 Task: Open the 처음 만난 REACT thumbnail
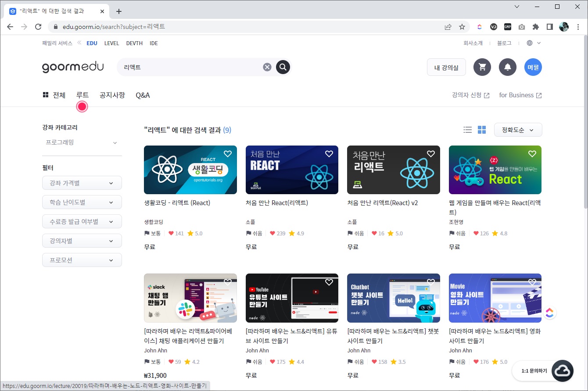292,170
